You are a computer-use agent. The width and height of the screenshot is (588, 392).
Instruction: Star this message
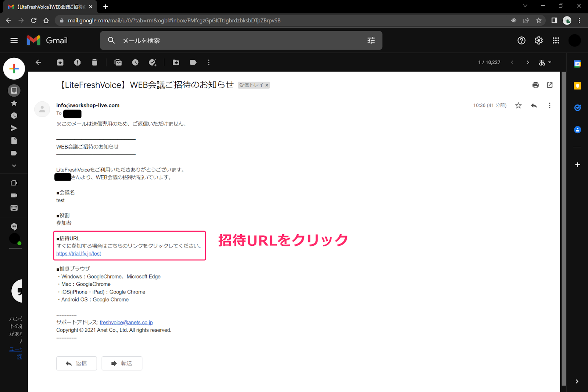point(519,106)
